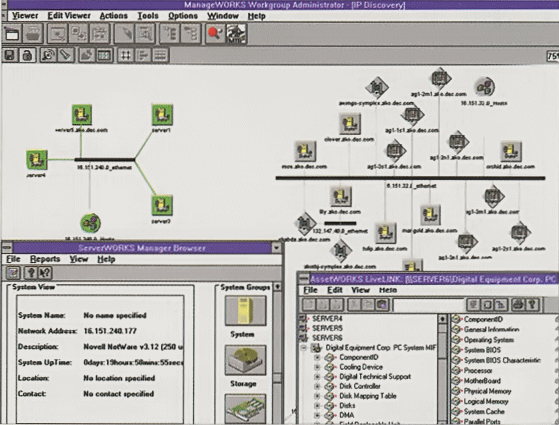
Task: Expand the Disk Controller tree node
Action: point(317,386)
